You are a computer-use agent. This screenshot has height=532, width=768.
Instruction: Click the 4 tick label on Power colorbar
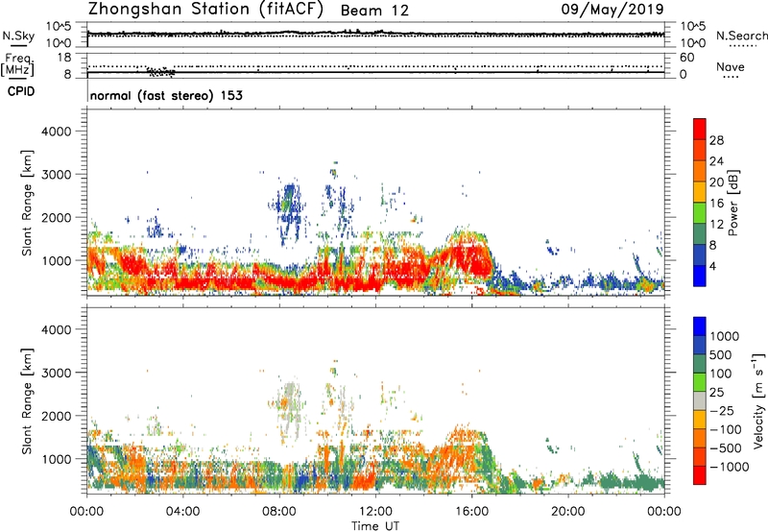click(x=713, y=267)
